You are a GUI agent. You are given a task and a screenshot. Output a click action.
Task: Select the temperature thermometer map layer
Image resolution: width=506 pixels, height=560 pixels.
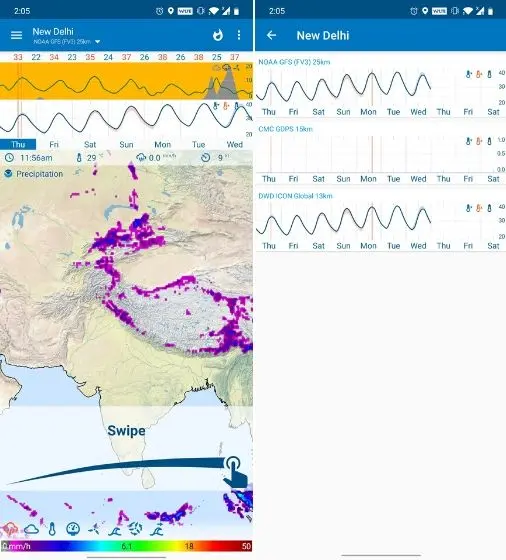coord(52,529)
